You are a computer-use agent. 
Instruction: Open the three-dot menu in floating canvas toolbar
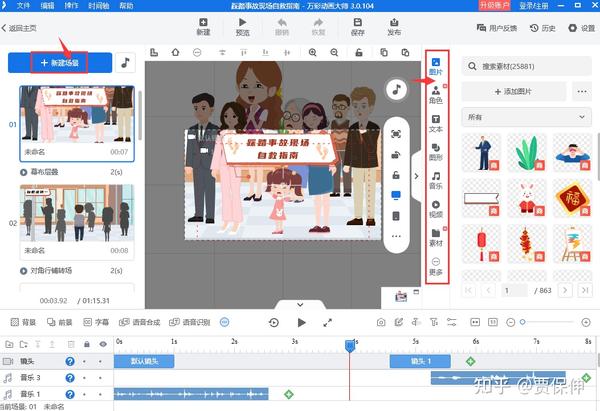point(396,236)
